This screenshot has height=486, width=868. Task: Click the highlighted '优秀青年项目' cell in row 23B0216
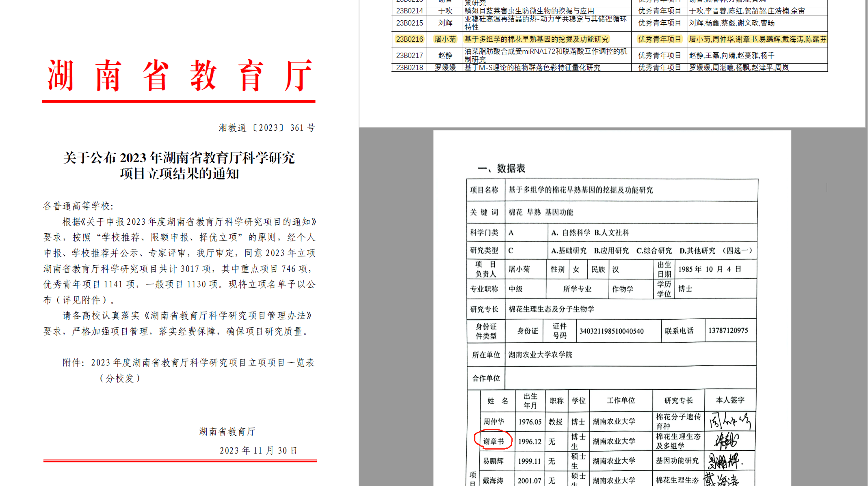tap(659, 39)
